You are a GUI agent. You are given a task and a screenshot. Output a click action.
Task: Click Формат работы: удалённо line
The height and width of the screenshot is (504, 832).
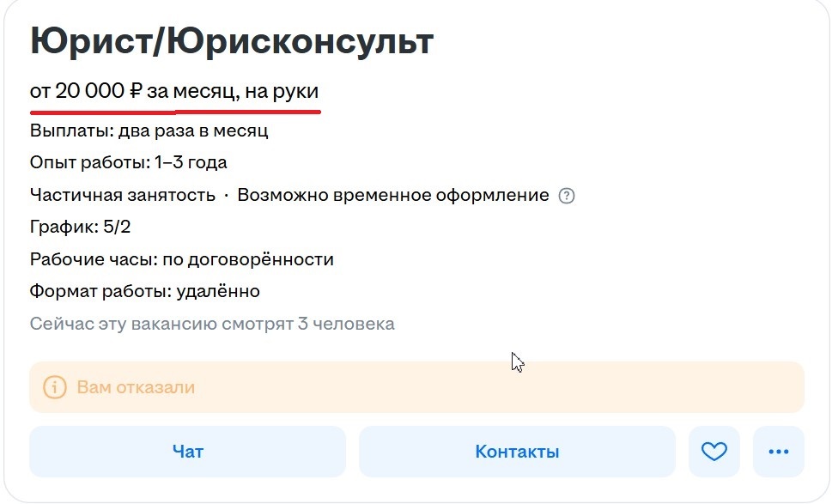145,291
